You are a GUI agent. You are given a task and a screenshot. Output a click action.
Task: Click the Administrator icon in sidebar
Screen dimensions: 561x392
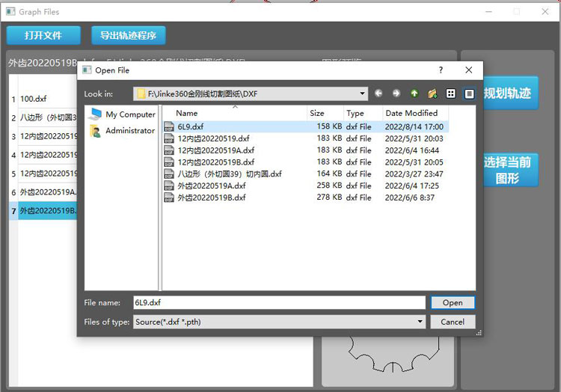(x=95, y=131)
